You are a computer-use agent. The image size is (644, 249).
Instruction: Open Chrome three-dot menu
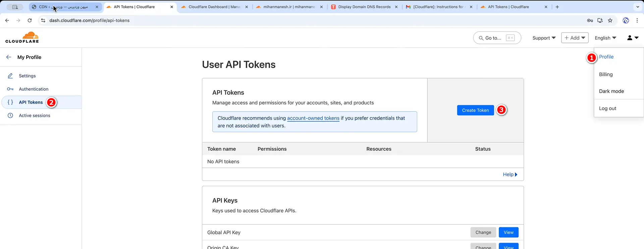[x=637, y=20]
